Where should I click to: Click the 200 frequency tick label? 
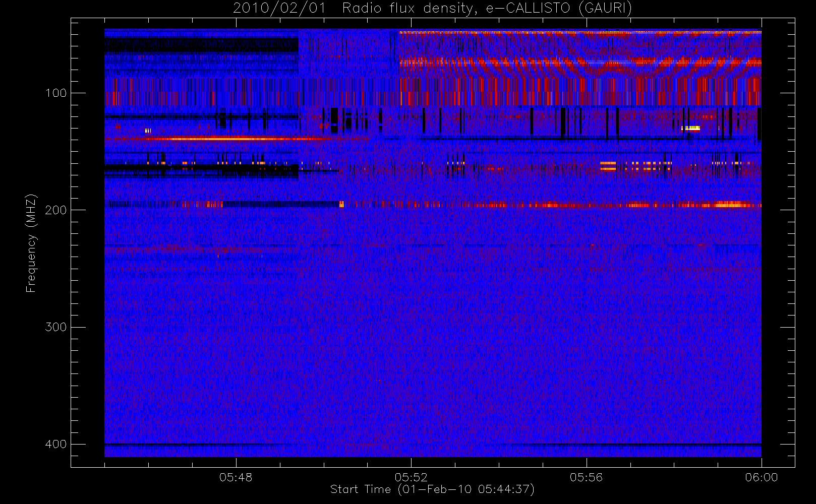point(55,210)
